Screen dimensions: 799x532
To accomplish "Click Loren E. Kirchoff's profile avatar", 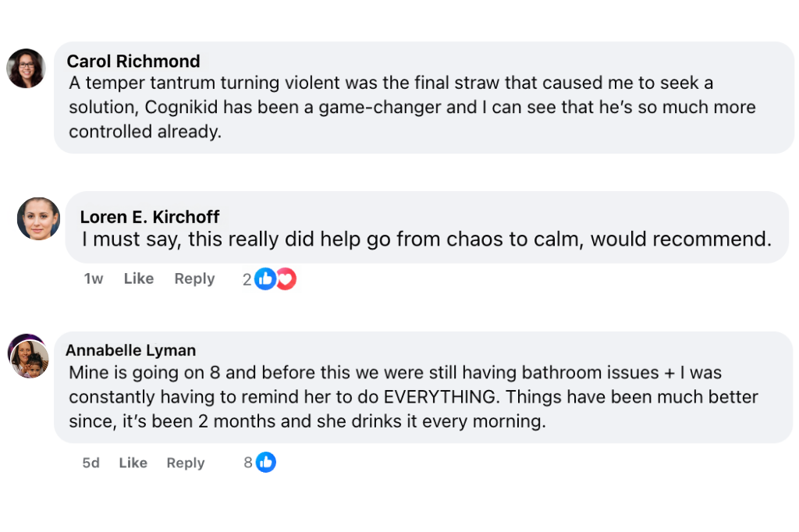I will 38,218.
